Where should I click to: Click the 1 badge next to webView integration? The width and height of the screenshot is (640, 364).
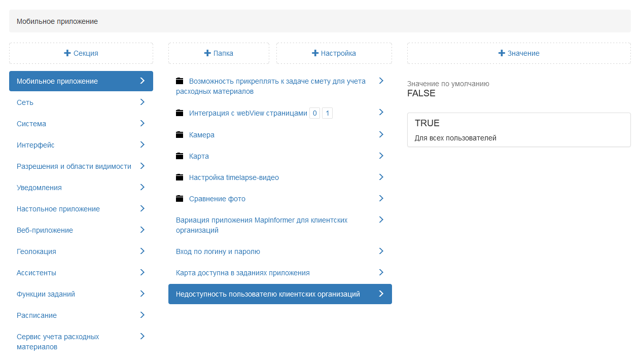[327, 114]
